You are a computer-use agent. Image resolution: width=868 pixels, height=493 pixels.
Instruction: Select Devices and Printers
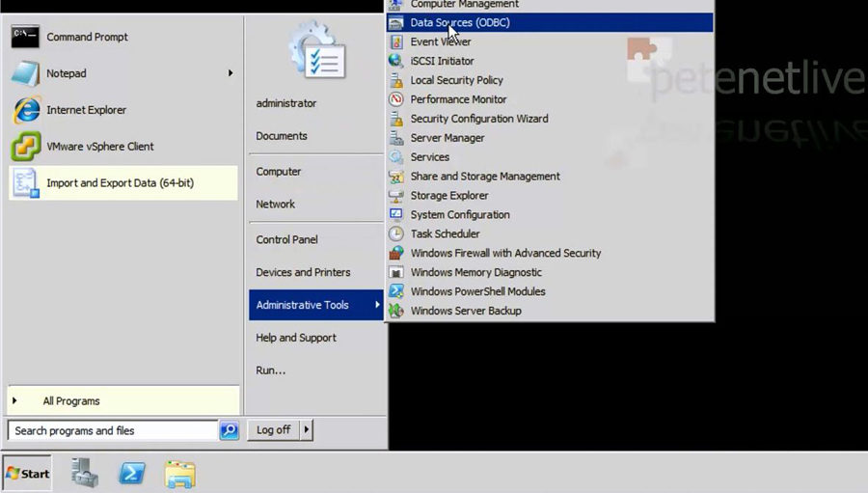pos(303,272)
